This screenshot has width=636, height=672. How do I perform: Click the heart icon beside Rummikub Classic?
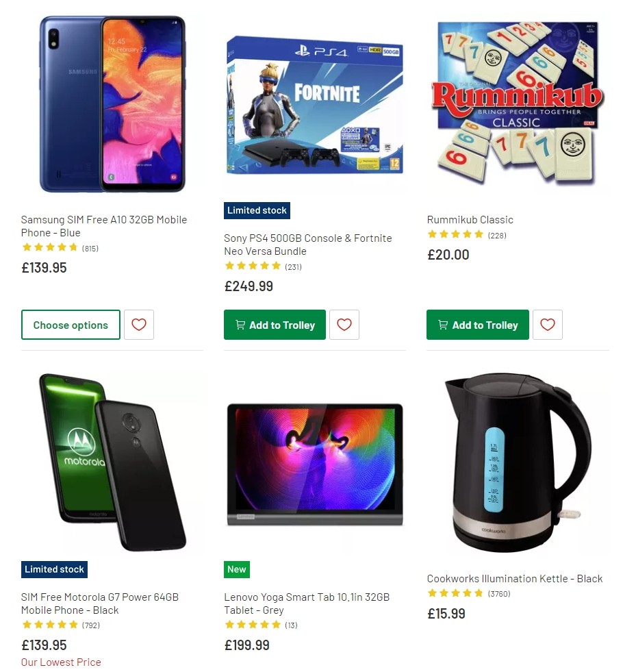548,325
